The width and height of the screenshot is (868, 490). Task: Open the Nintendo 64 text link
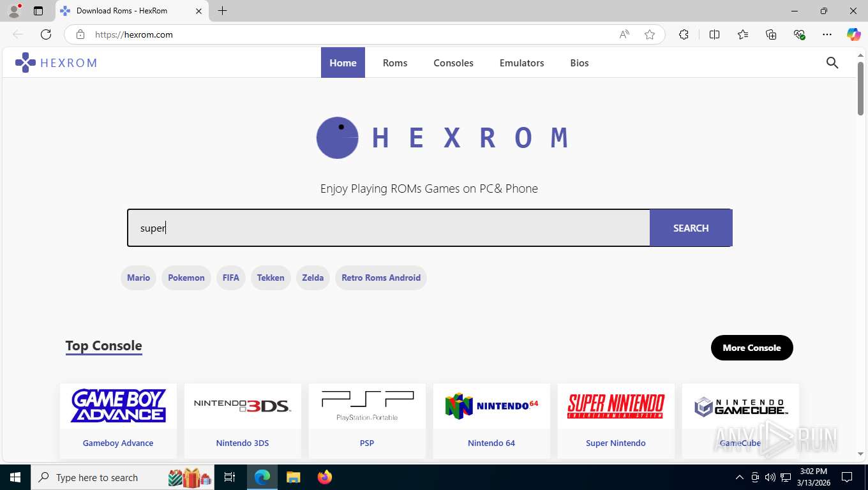491,443
